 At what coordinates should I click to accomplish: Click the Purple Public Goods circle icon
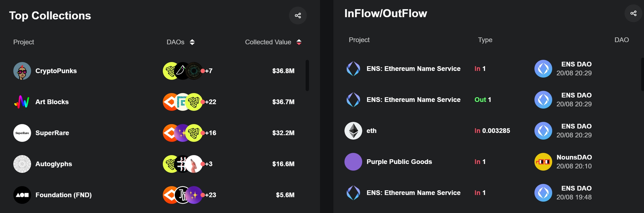pos(353,162)
